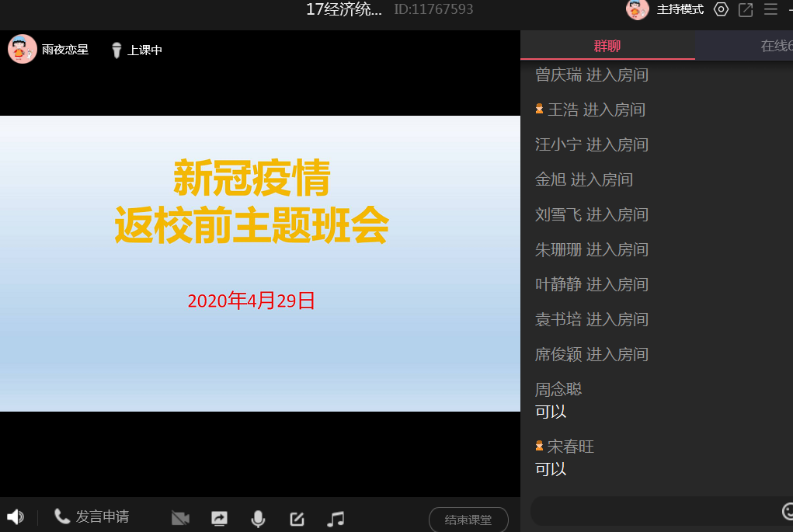Open the hexagon settings icon
The width and height of the screenshot is (793, 532).
coord(721,9)
